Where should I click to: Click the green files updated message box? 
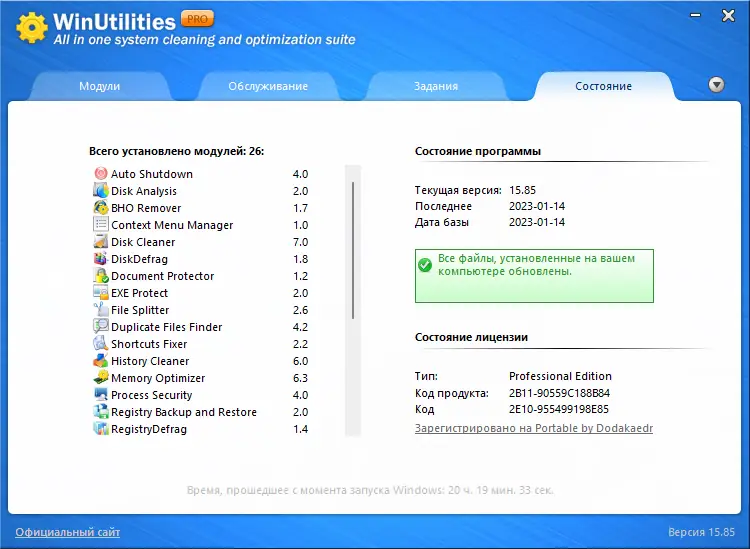coord(534,276)
